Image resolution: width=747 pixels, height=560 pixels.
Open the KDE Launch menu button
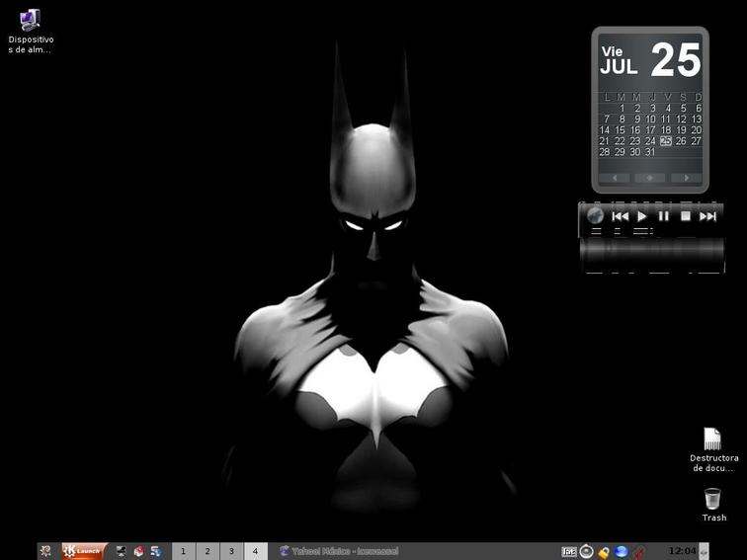coord(84,551)
